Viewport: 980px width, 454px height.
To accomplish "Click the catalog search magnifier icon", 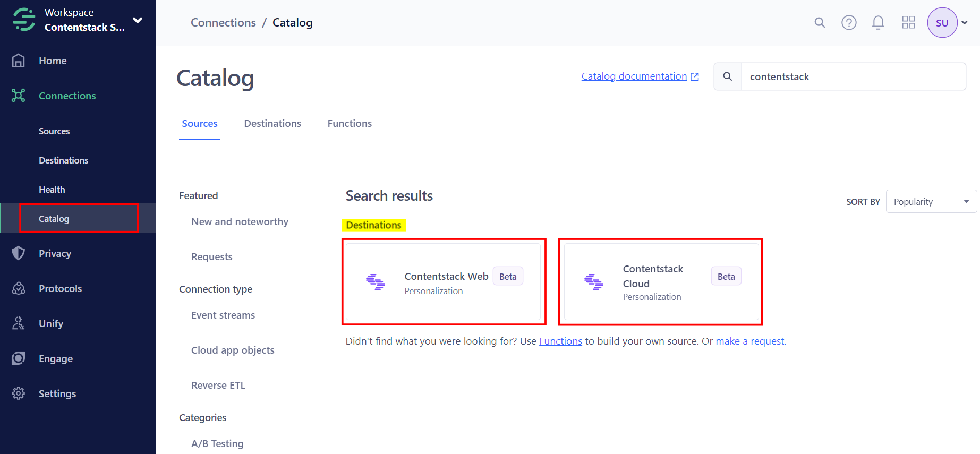I will point(728,76).
